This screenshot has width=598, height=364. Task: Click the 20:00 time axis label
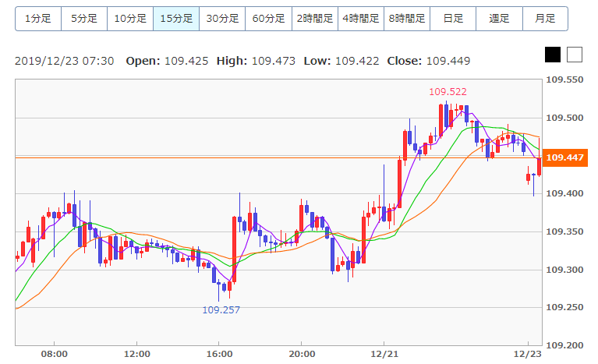(302, 354)
